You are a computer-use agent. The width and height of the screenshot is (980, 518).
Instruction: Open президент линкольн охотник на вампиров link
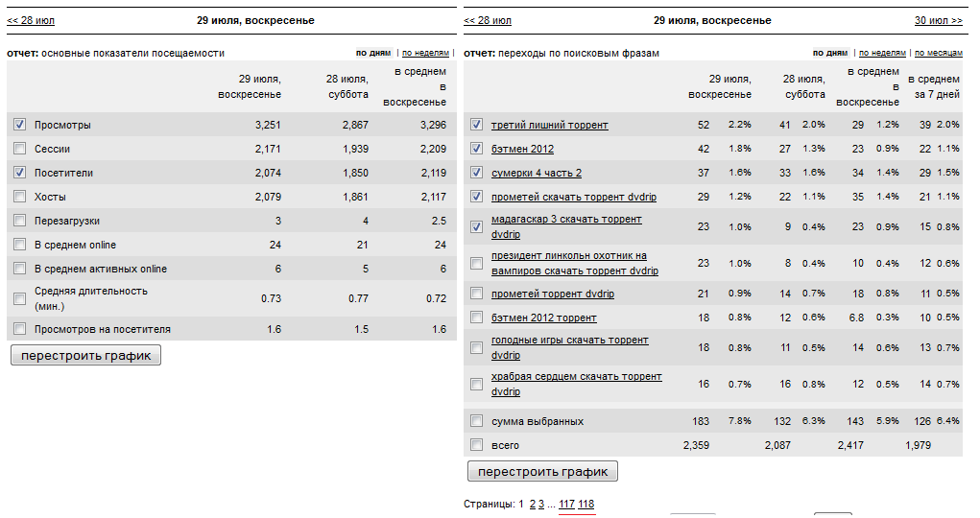tap(575, 263)
